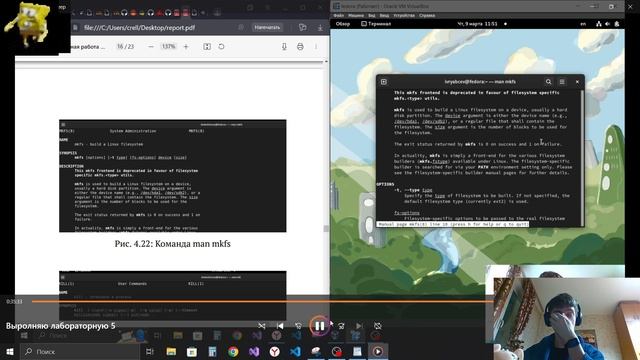640x360 pixels.
Task: Open Microsoft Store from the taskbar
Action: click(191, 351)
